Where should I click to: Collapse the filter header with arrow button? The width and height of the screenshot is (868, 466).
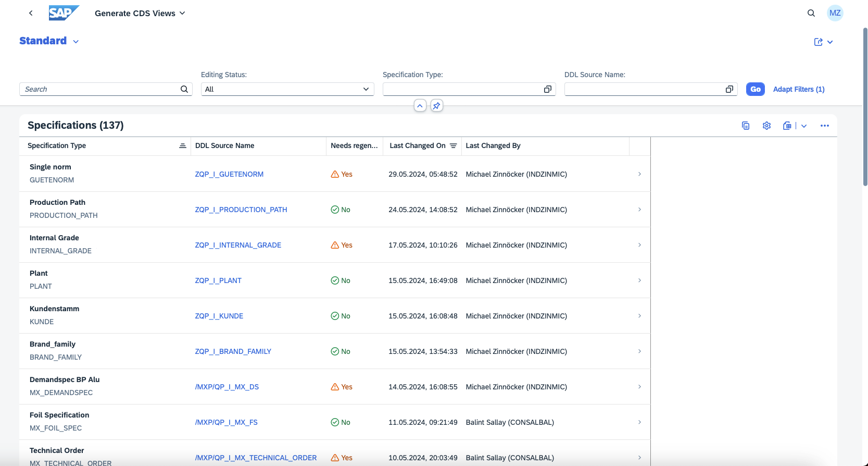[420, 106]
